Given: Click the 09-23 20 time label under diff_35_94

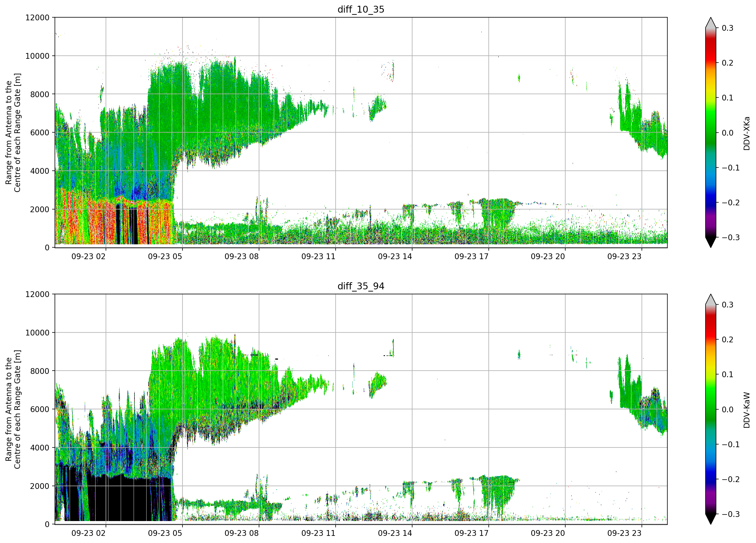Looking at the screenshot, I should [x=548, y=533].
